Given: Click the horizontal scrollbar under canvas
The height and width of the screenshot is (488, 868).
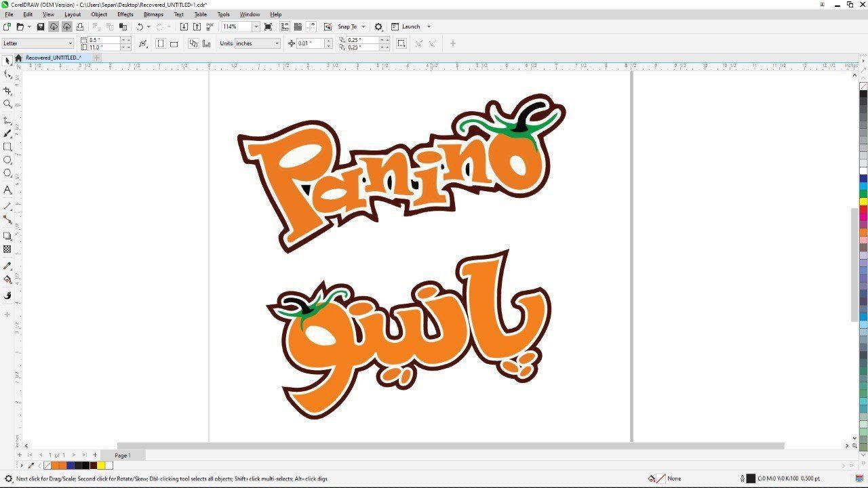Looking at the screenshot, I should pyautogui.click(x=450, y=445).
